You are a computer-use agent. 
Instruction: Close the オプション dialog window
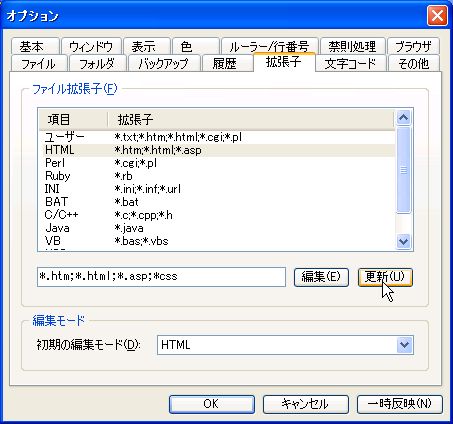click(x=437, y=16)
